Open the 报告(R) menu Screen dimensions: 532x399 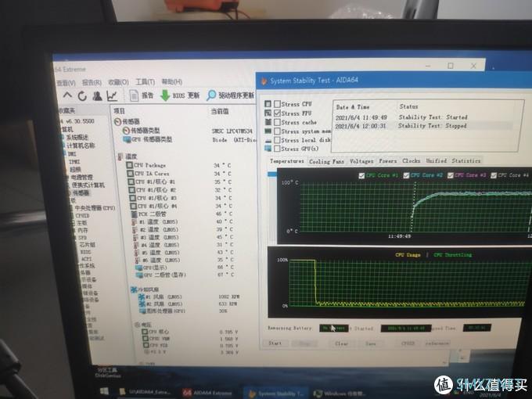pos(92,82)
